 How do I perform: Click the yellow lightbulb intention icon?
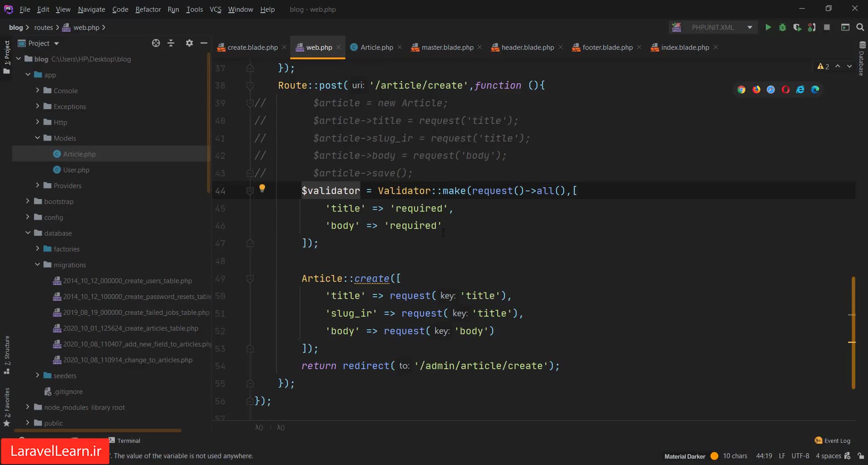[262, 189]
